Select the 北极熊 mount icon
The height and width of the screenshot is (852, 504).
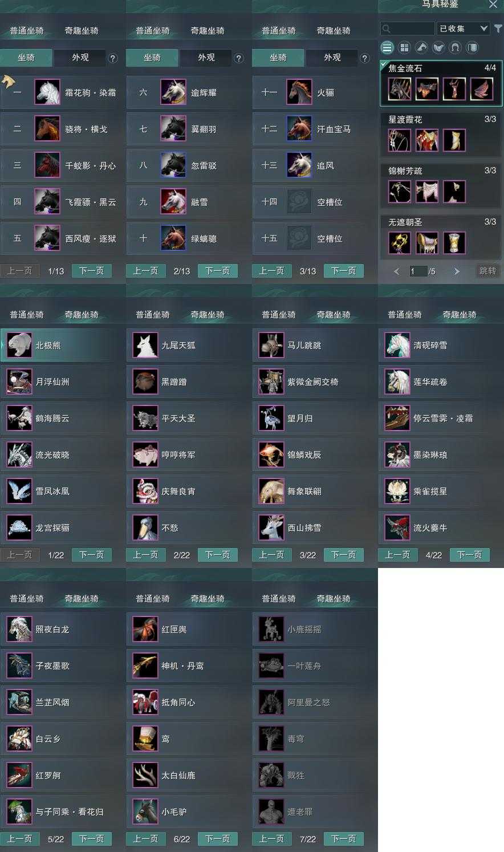(x=19, y=346)
